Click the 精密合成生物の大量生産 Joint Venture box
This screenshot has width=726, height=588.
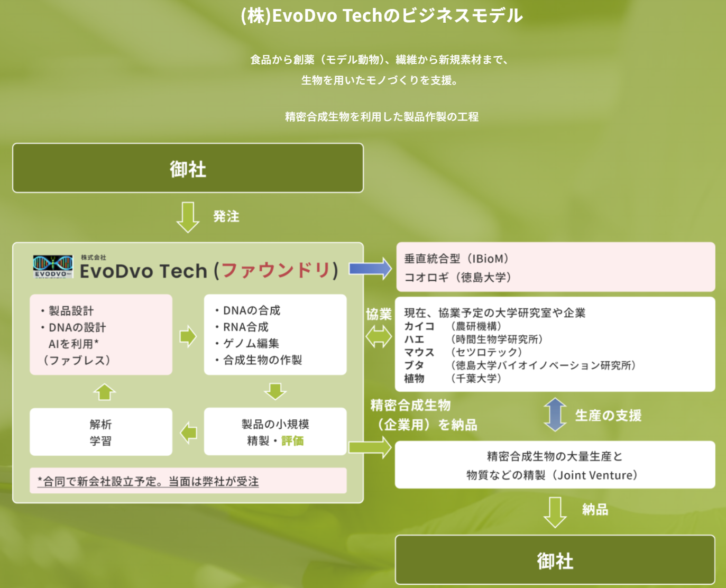555,465
